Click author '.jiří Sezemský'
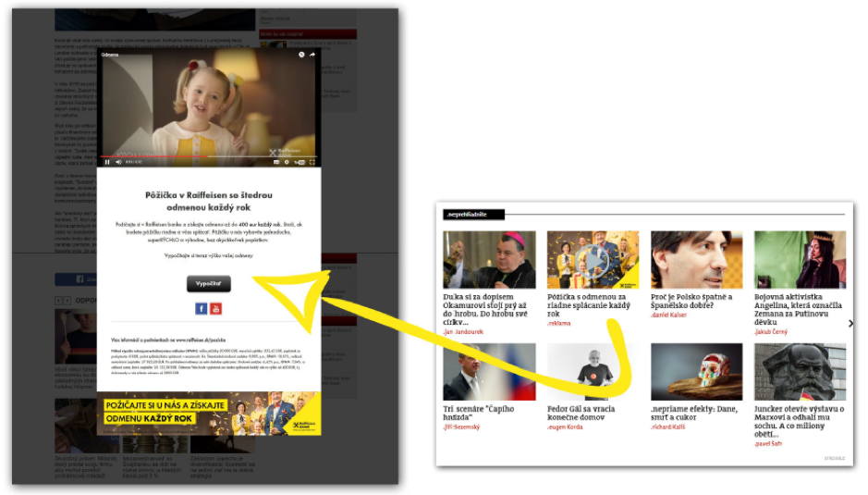This screenshot has width=868, height=495. click(x=461, y=427)
